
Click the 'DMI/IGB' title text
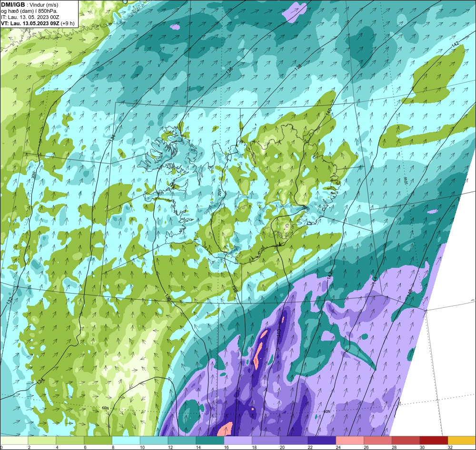pos(13,5)
